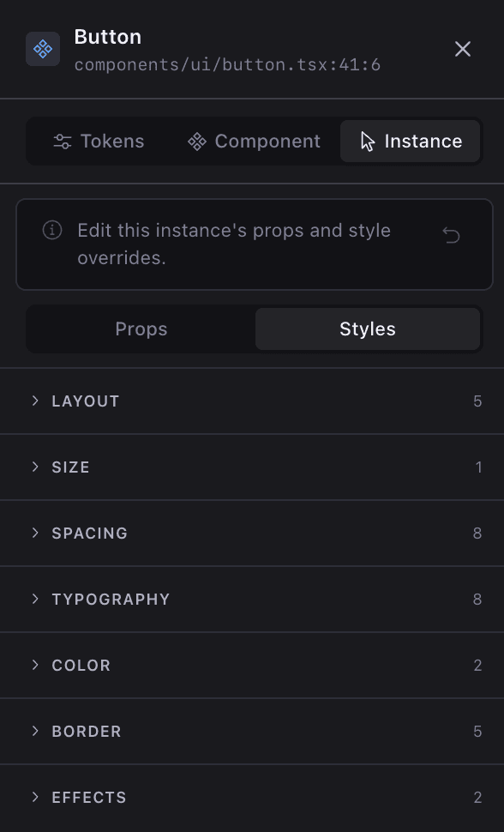Click the reset overrides undo arrow icon

point(452,234)
